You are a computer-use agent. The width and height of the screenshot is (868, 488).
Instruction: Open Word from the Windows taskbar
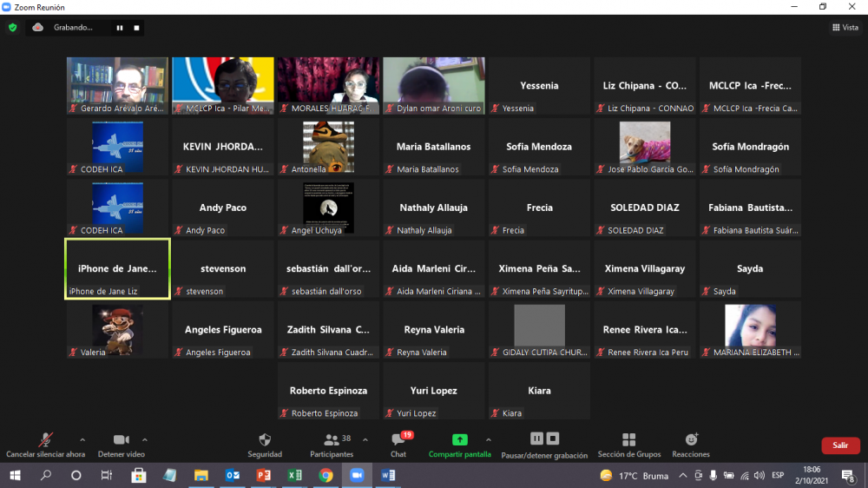[387, 476]
